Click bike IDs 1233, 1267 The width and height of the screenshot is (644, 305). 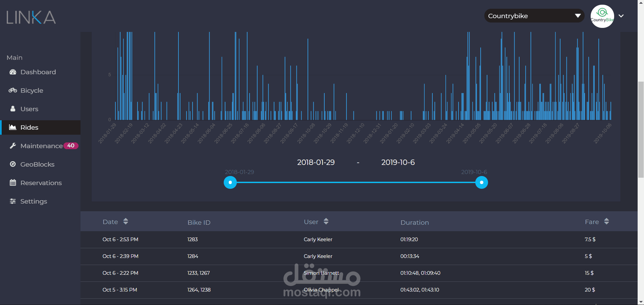(199, 273)
